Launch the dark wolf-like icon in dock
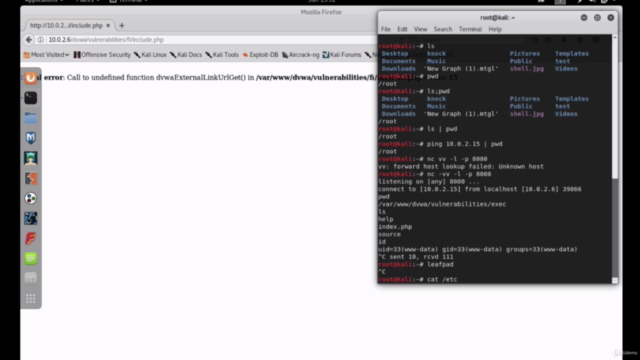Viewport: 640px width, 360px height. (31, 218)
